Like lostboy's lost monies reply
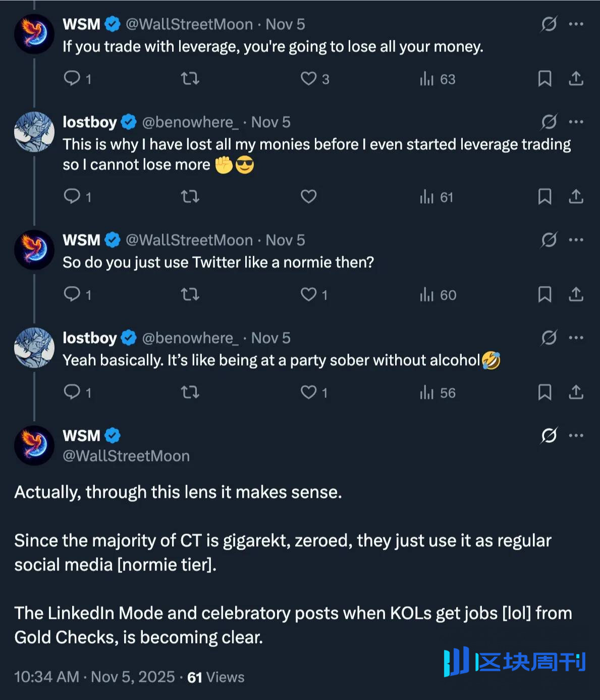Screen dimensions: 600x700 pyautogui.click(x=308, y=196)
